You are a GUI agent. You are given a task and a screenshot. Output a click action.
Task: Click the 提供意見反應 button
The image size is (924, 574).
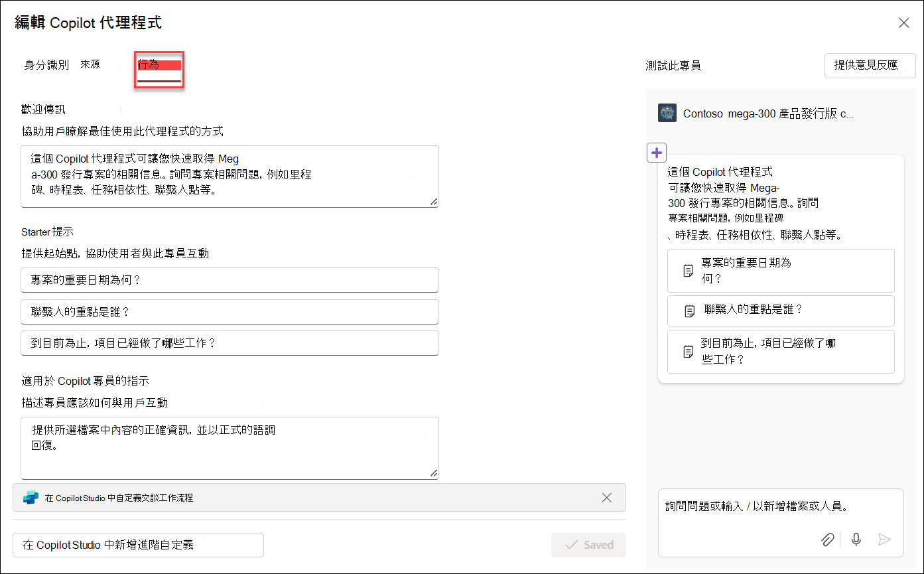coord(870,66)
